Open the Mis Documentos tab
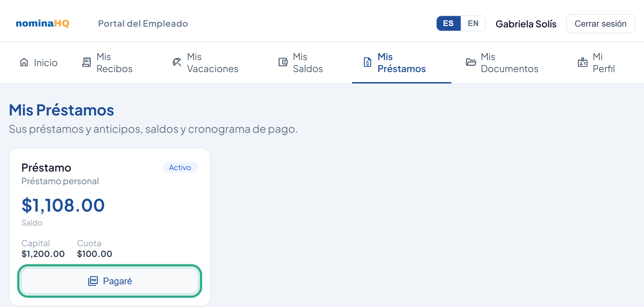Screen dimensions: 644x307 click(x=502, y=63)
